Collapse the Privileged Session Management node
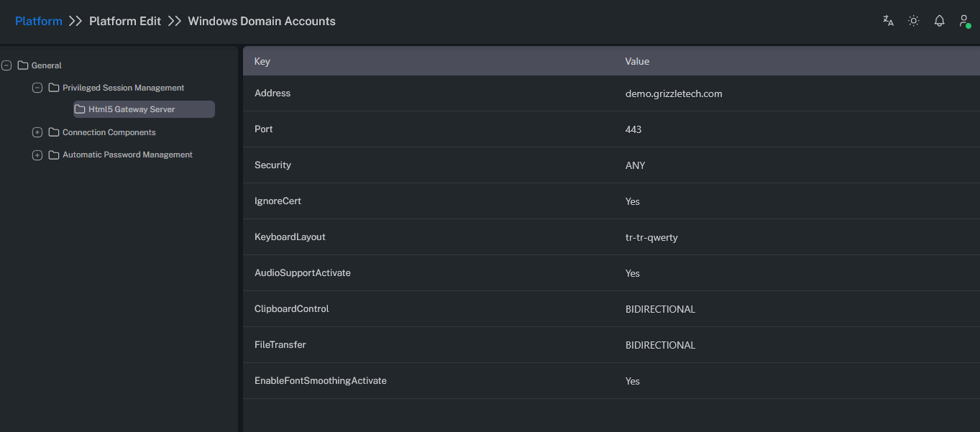The height and width of the screenshot is (432, 980). point(37,88)
